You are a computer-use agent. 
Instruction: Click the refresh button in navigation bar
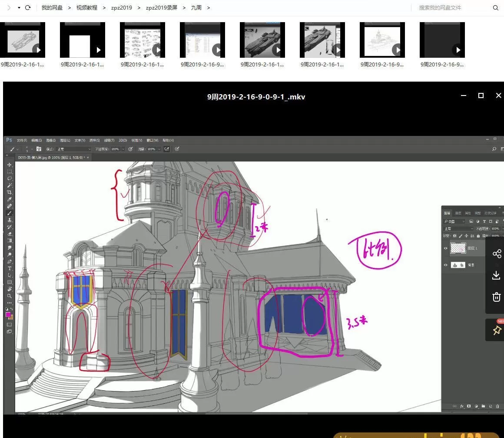[28, 8]
